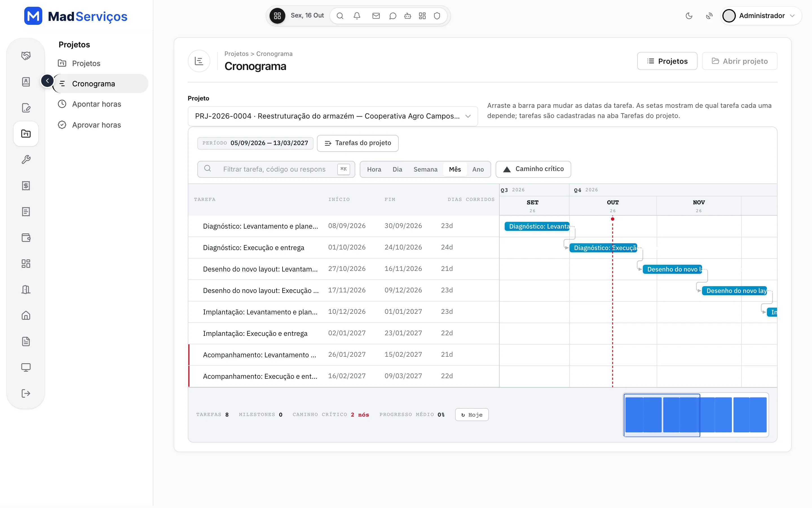The height and width of the screenshot is (508, 812).
Task: Click the MadServiços logo
Action: tap(76, 16)
